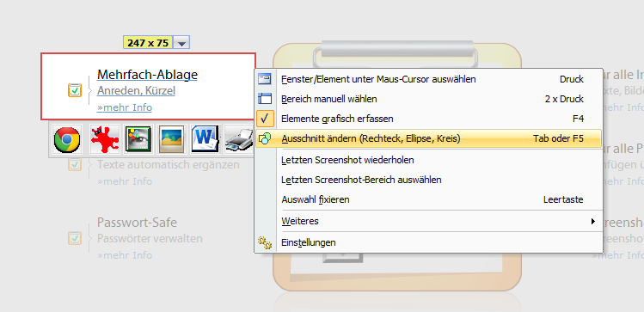Select Fenster/Element unter Maus-Cursor auswählen

[428, 79]
